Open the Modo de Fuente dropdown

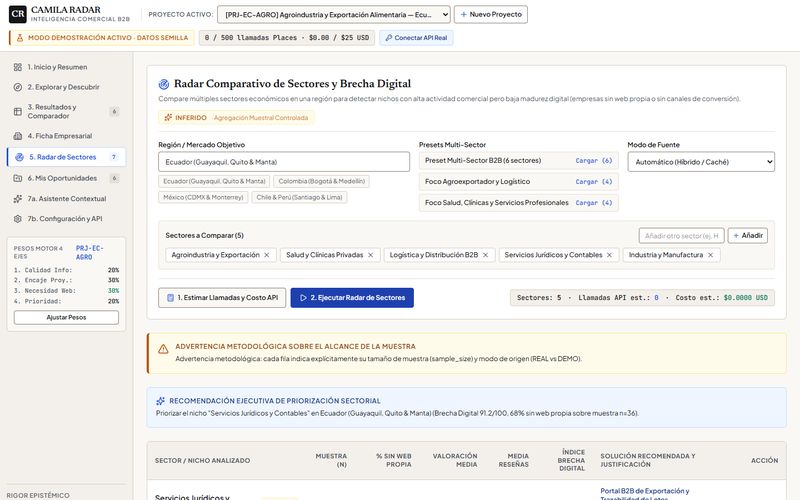click(701, 162)
